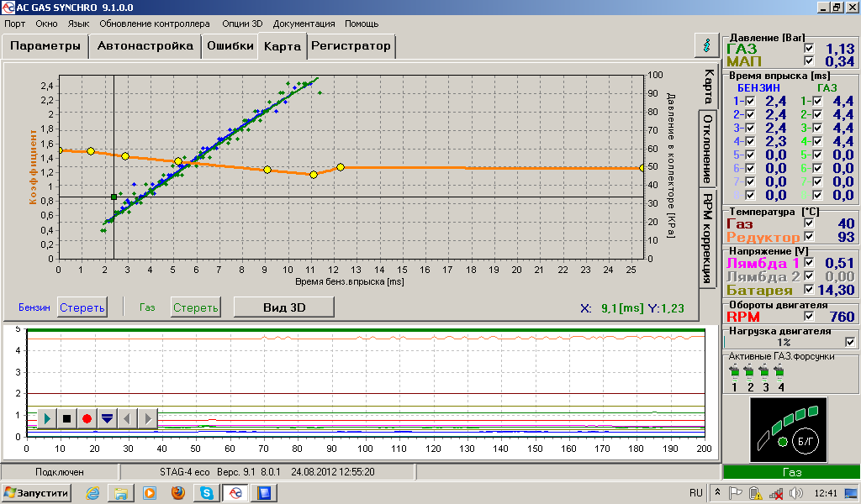Open the network status tray icon
This screenshot has height=504, width=861.
(776, 494)
